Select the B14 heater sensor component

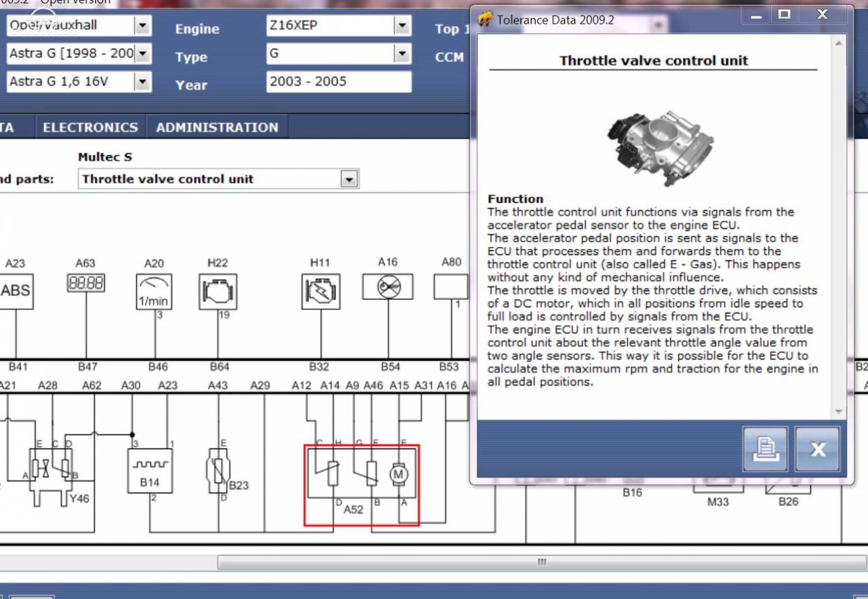point(150,471)
